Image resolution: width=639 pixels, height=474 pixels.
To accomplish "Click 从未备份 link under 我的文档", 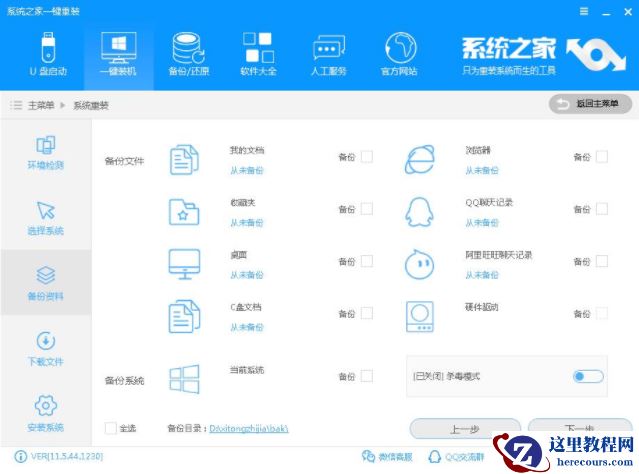I will [x=247, y=170].
